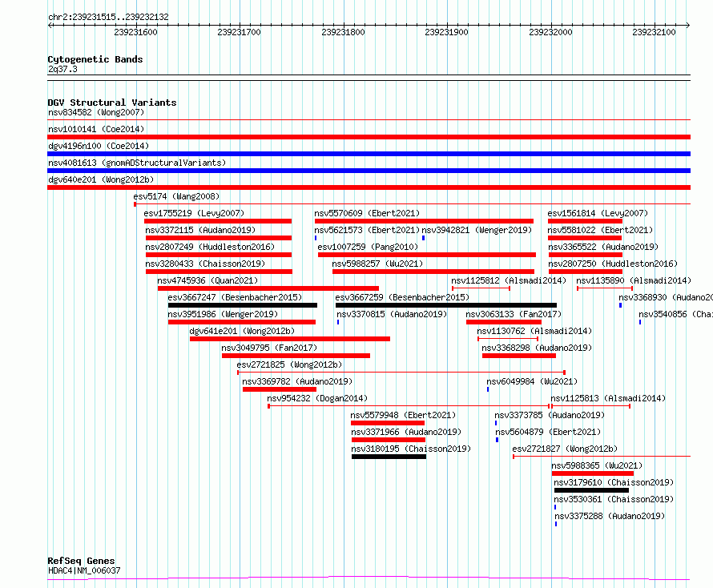Click ruler position 239231900
The image size is (713, 588).
[x=446, y=32]
